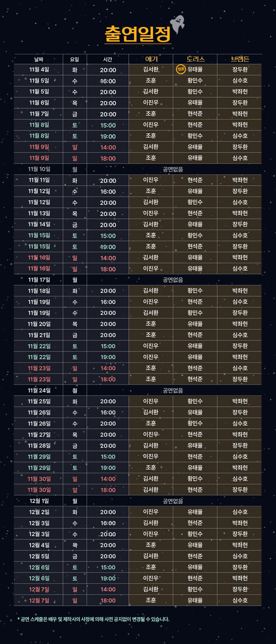Image resolution: width=276 pixels, height=644 pixels.
Task: Click the 11월 18일 date cell
Action: click(39, 291)
